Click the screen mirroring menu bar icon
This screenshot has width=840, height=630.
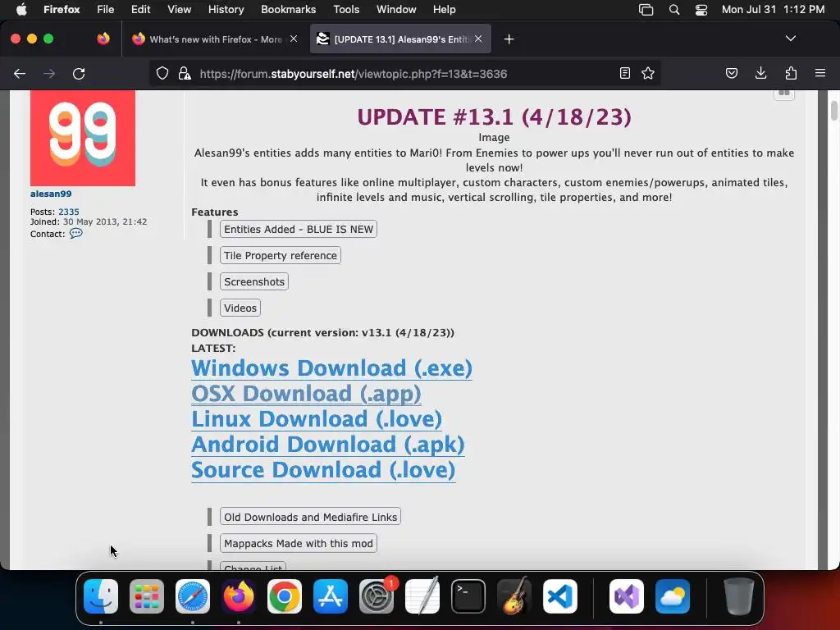click(646, 10)
